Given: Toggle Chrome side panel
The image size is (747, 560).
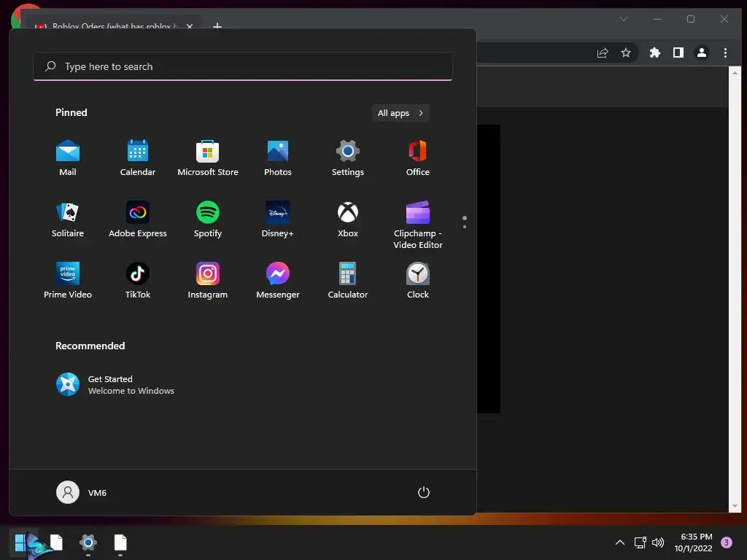Looking at the screenshot, I should [678, 52].
